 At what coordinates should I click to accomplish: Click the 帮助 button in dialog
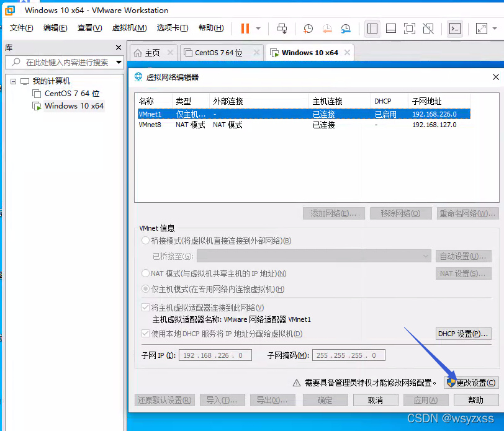[x=476, y=400]
